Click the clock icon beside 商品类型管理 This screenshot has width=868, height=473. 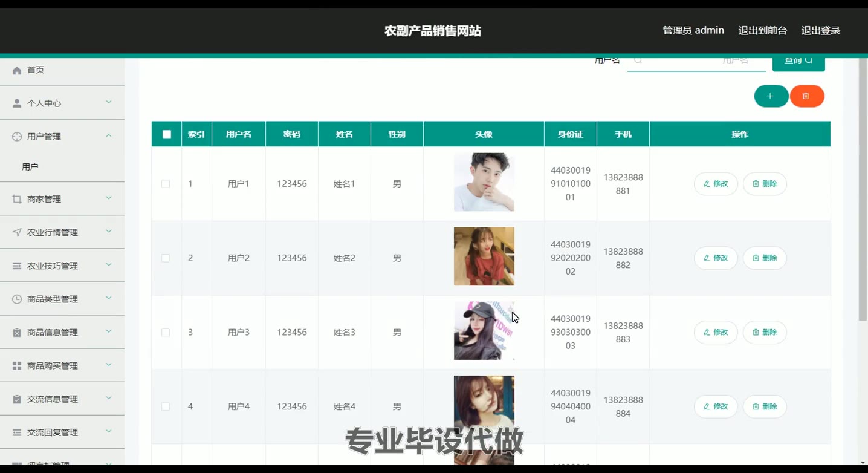tap(17, 299)
